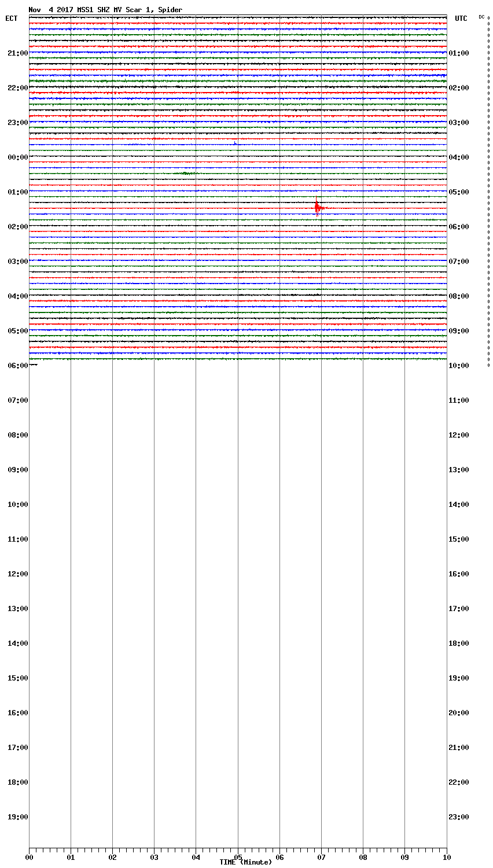This screenshot has height=868, width=493.
Task: Click minute tick label 07 on the time axis
Action: (x=321, y=858)
